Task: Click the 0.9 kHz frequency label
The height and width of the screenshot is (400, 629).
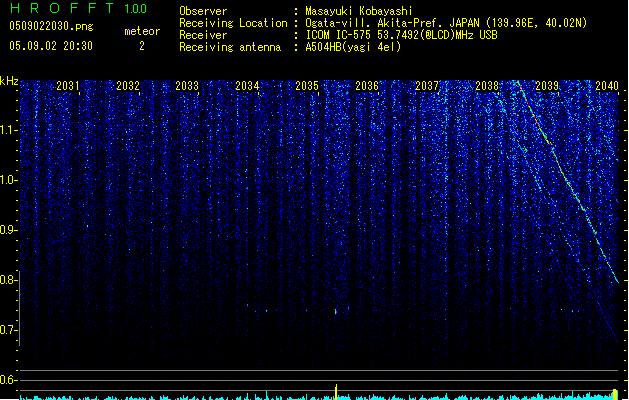Action: [8, 230]
